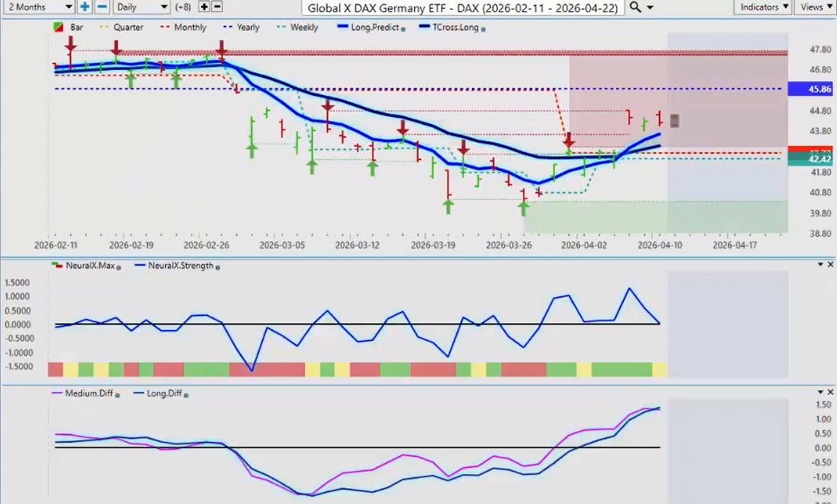837x504 pixels.
Task: Toggle the Weekly level line legend
Action: [297, 28]
